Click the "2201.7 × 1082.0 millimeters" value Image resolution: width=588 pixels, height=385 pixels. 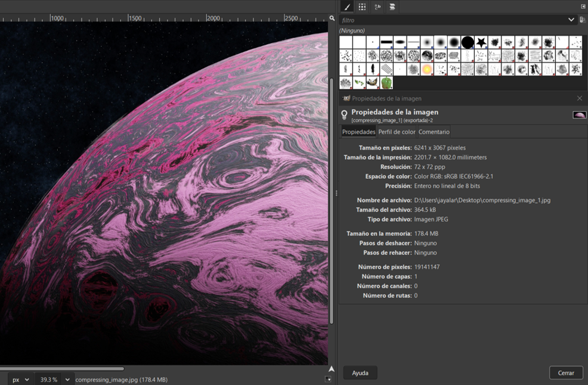click(450, 157)
